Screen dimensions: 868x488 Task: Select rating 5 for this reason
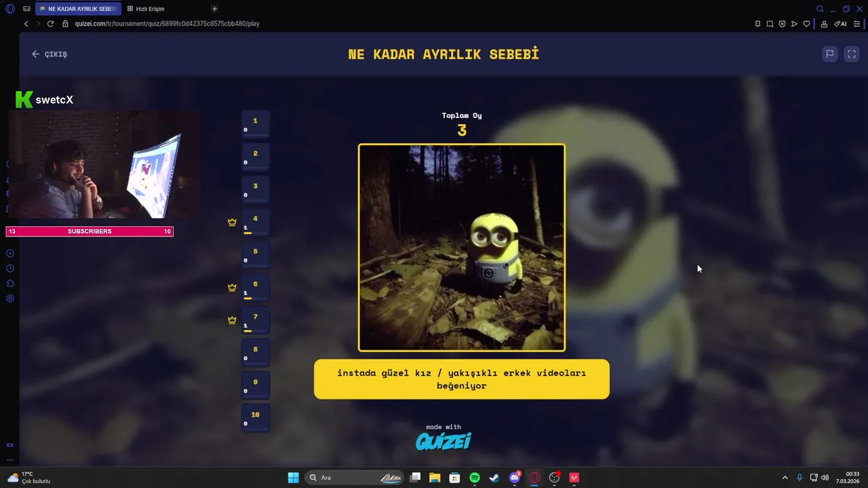[256, 255]
